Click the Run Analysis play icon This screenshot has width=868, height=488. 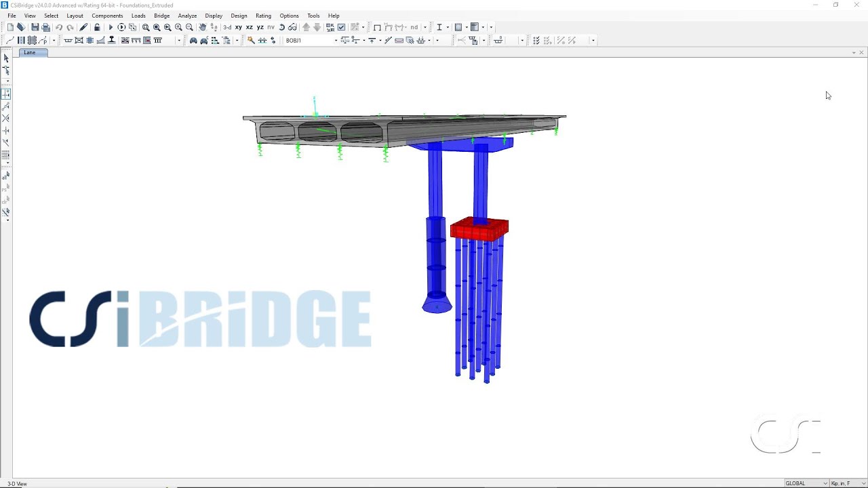point(111,27)
